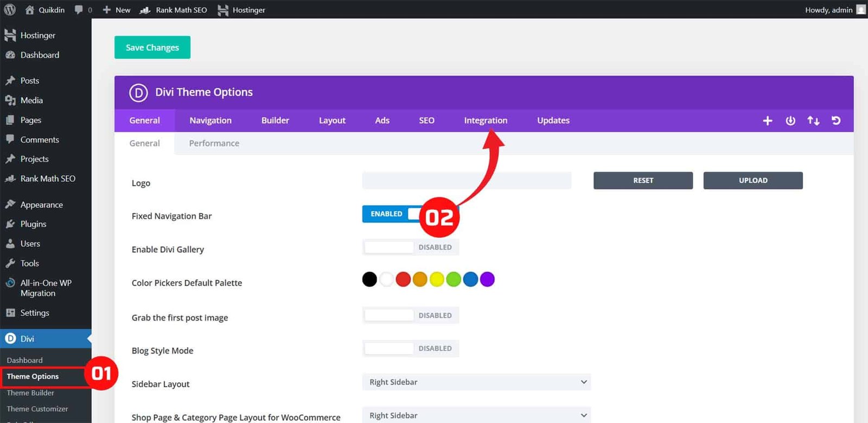Switch to the Layout tab

[332, 120]
